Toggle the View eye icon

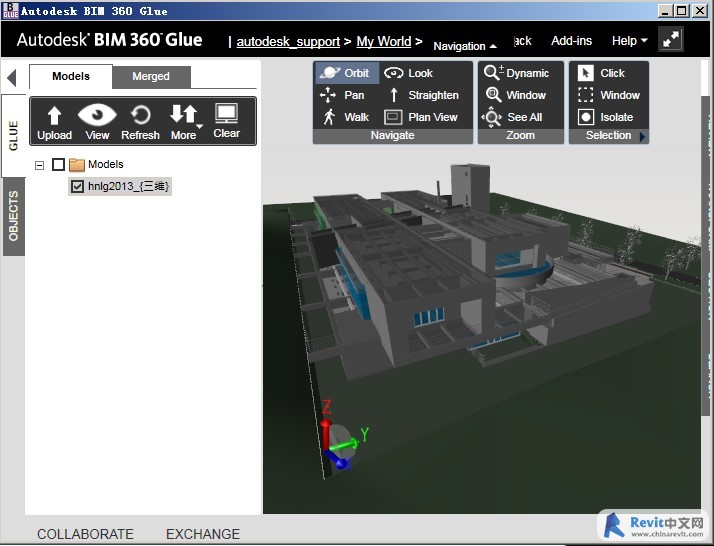click(x=97, y=122)
